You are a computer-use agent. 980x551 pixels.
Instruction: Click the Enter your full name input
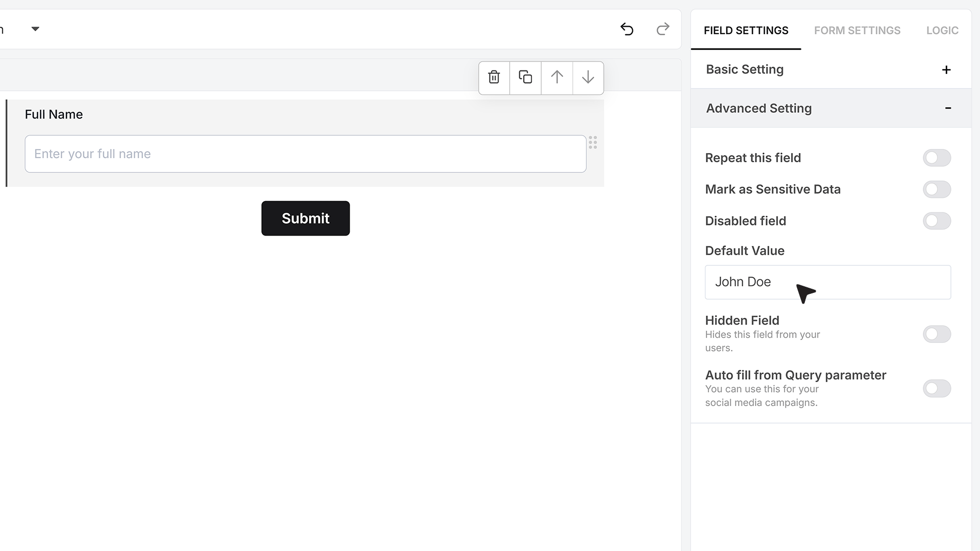305,154
